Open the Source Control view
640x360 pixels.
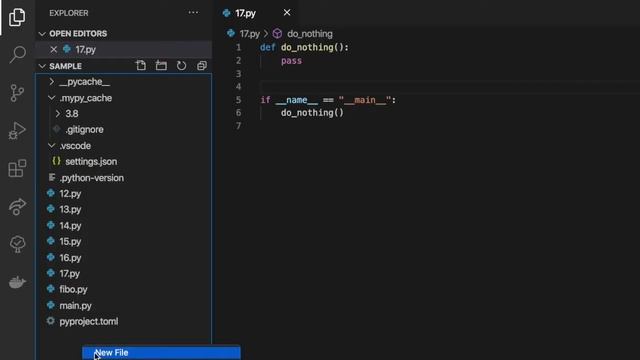17,93
